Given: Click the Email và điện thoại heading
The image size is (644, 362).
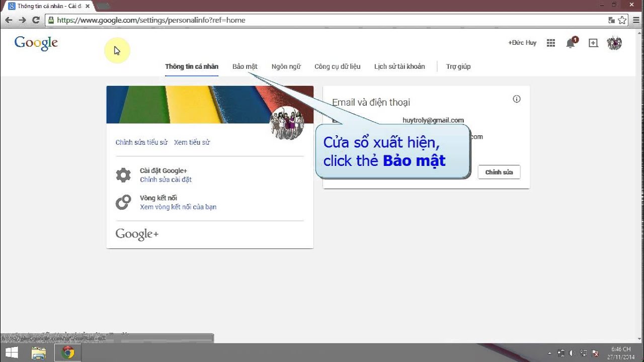Looking at the screenshot, I should 371,102.
